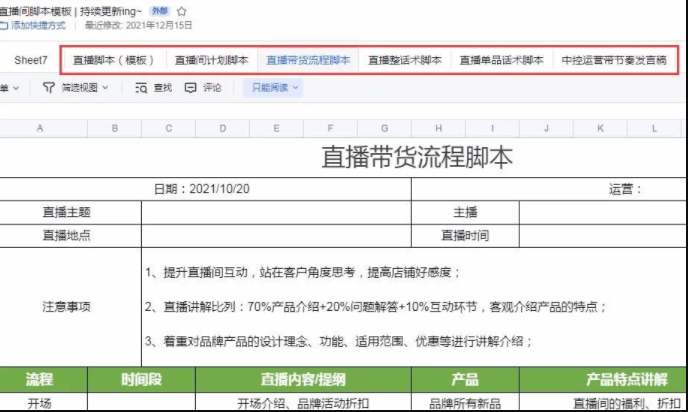Image resolution: width=688 pixels, height=412 pixels.
Task: Click the empty 直播时间 value cell
Action: coord(602,236)
